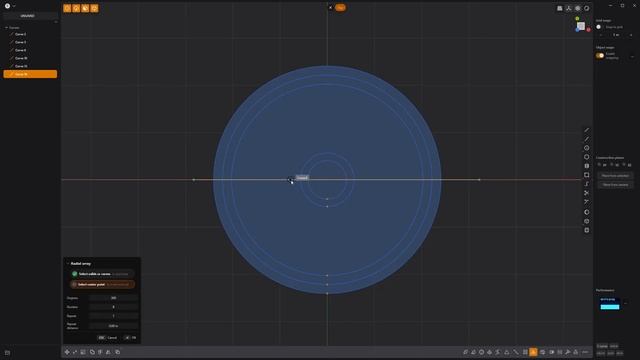Click the Repeat distance value field

(113, 326)
